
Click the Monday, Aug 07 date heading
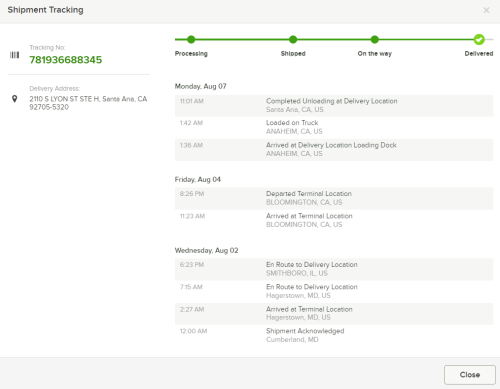(201, 86)
